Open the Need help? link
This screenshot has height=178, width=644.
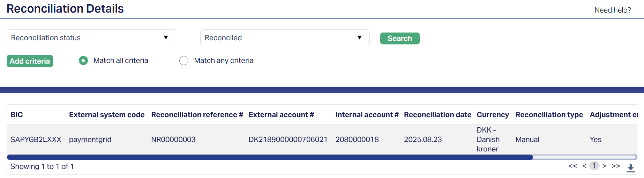coord(613,10)
